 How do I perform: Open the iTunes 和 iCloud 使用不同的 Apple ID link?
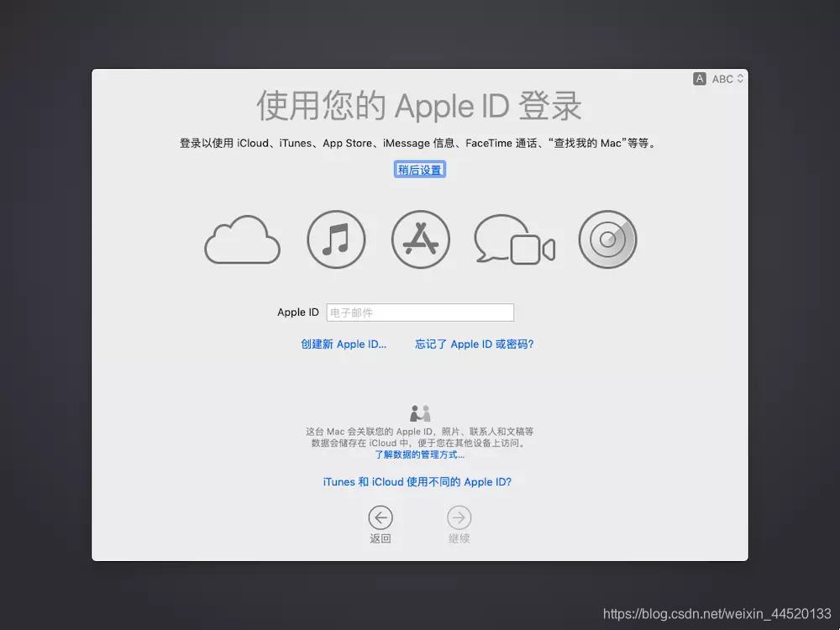417,481
